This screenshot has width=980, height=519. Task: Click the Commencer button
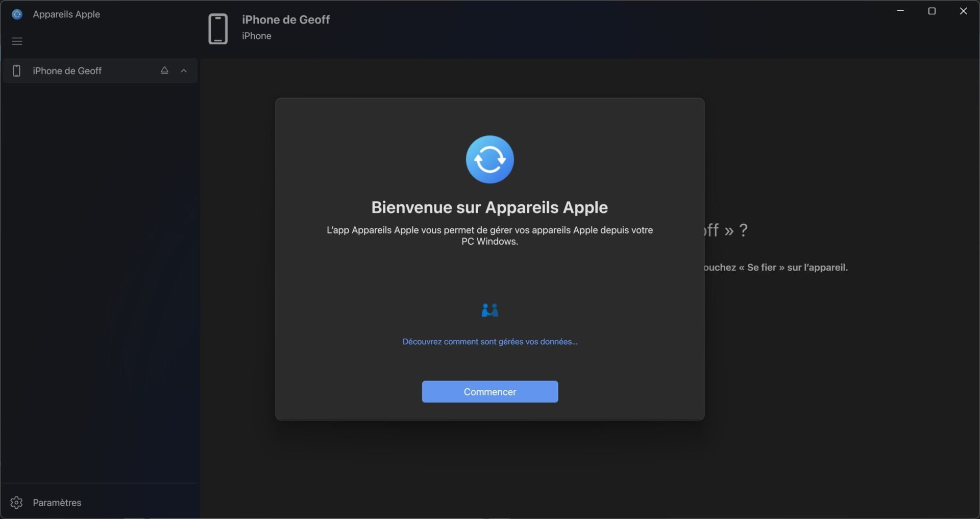tap(489, 392)
